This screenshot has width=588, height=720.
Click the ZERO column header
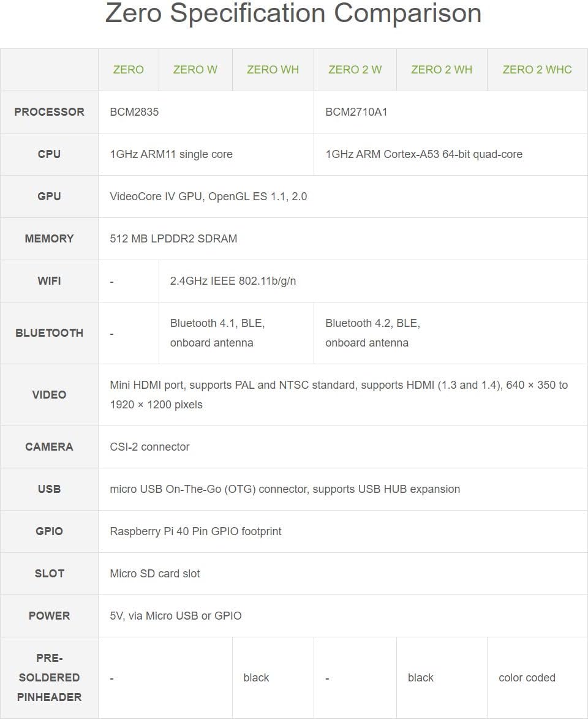click(x=128, y=70)
